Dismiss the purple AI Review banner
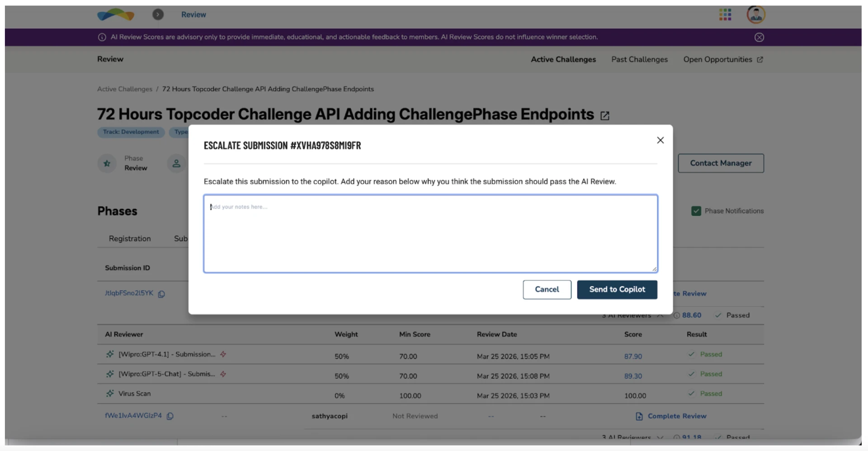 pyautogui.click(x=759, y=38)
